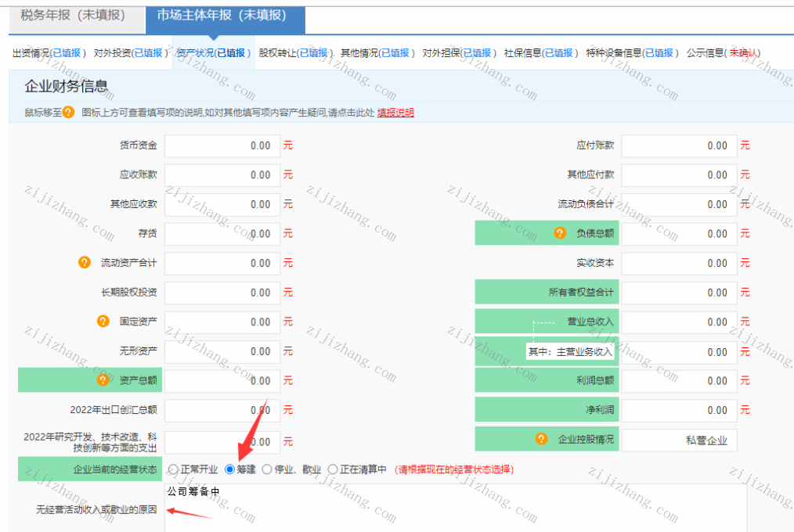The height and width of the screenshot is (532, 794).
Task: Click 企业财务信息 heading
Action: tap(67, 87)
